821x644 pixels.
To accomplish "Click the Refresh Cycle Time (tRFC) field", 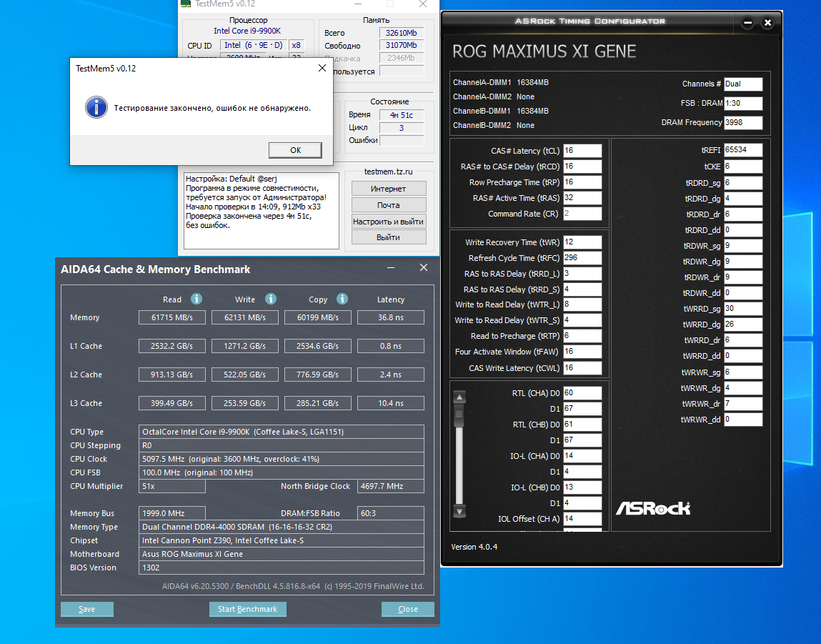I will click(x=582, y=257).
